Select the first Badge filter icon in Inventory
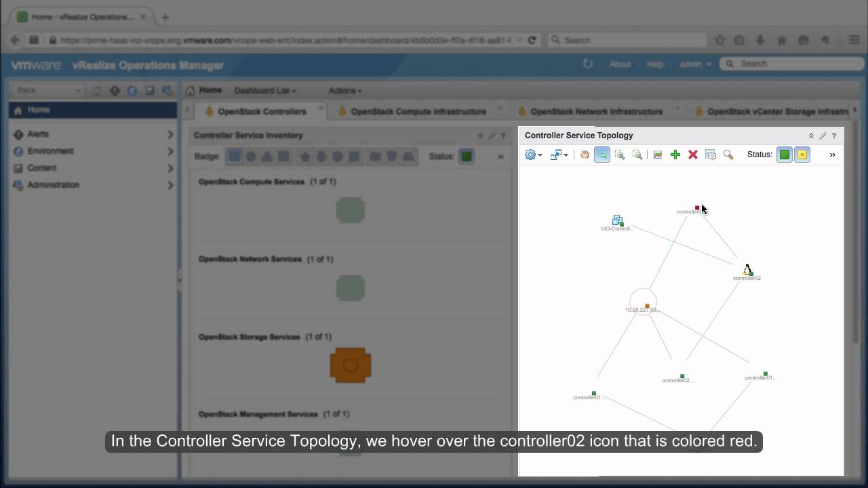Image resolution: width=868 pixels, height=488 pixels. (x=235, y=157)
